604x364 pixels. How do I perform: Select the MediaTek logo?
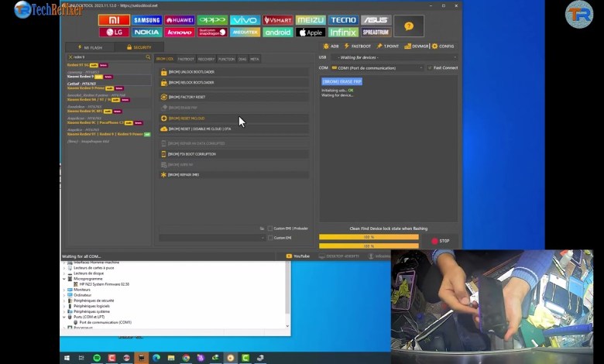[x=245, y=33]
